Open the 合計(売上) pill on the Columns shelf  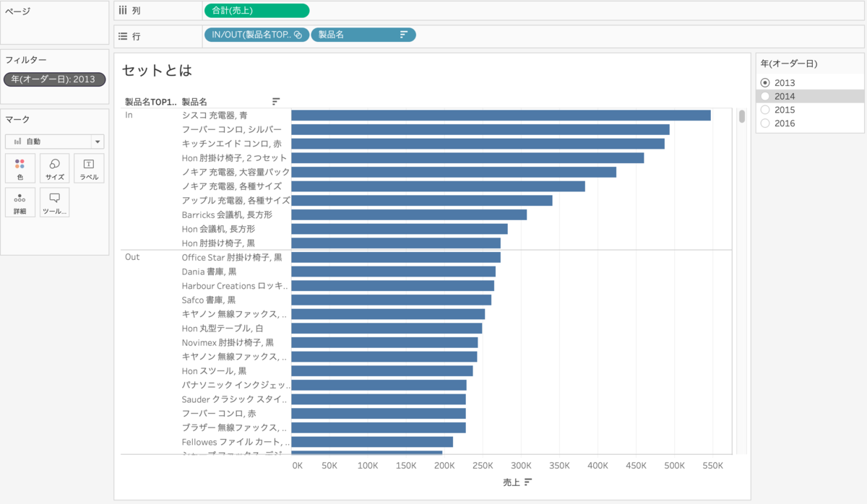[256, 10]
